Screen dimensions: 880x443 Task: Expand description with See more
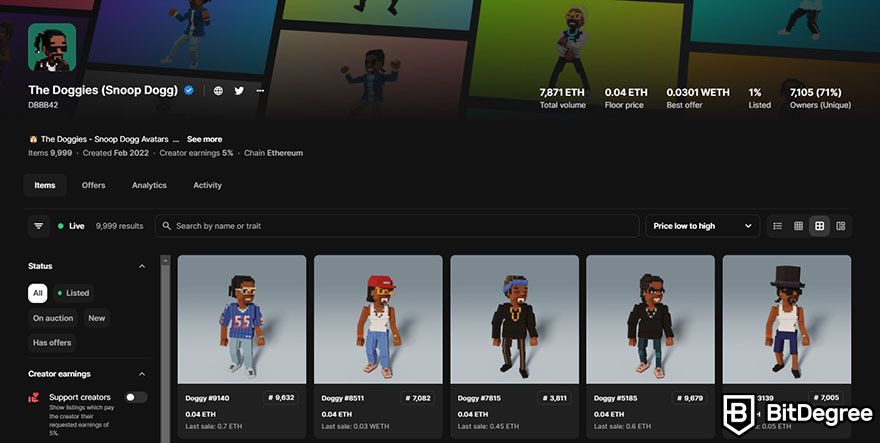204,139
